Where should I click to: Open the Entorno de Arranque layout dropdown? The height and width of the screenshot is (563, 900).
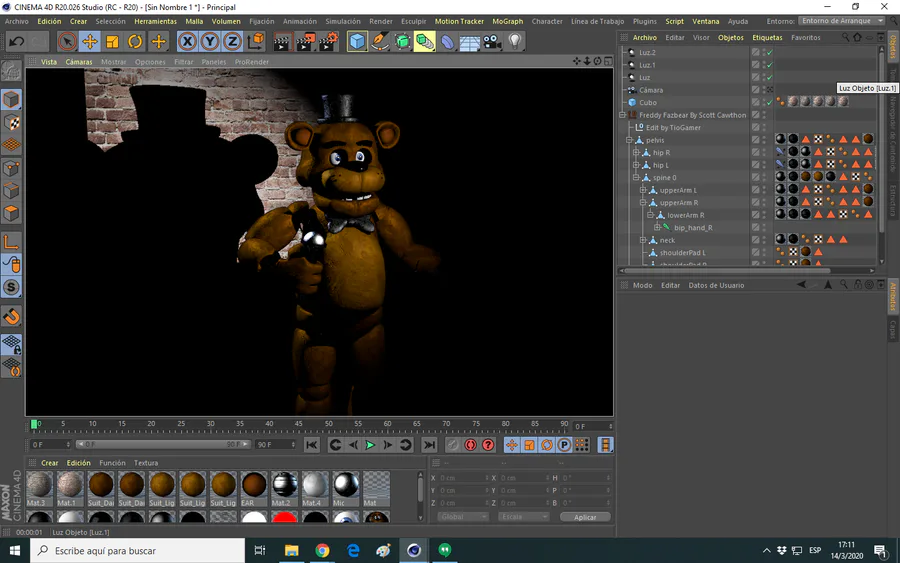click(842, 21)
